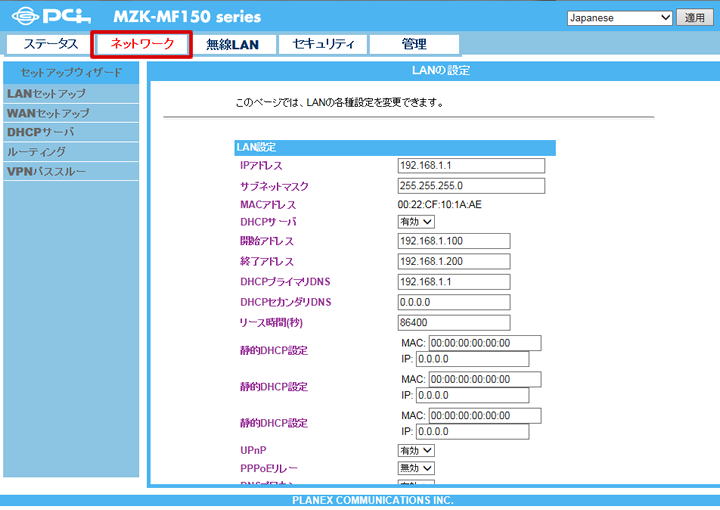Open LANセットアップ in the sidebar

coord(71,94)
